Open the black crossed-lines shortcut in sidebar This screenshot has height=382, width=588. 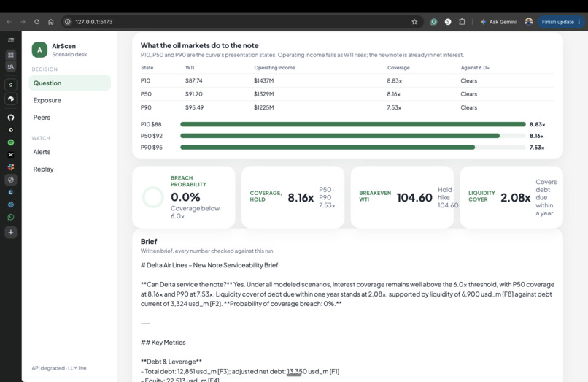pyautogui.click(x=11, y=155)
